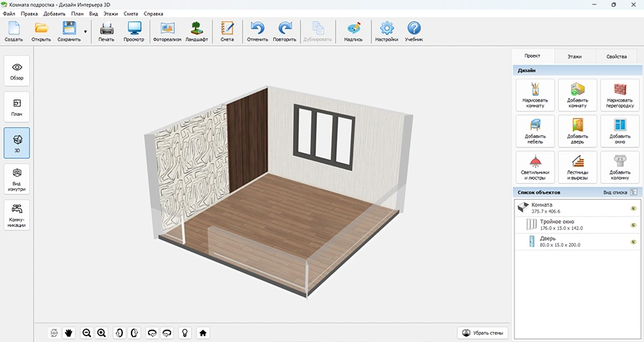Open the dropdown arrow beside Сохранить
This screenshot has height=342, width=644.
86,31
